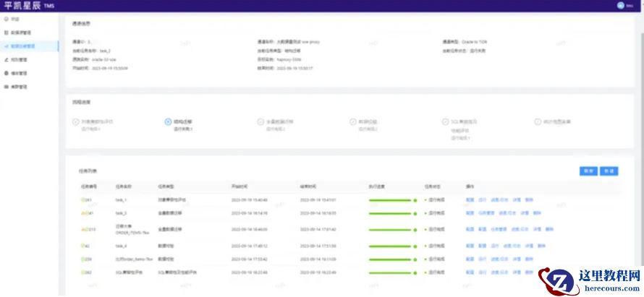
Task: Click the status icon in the SQL兼容性评估 row
Action: coord(83,272)
